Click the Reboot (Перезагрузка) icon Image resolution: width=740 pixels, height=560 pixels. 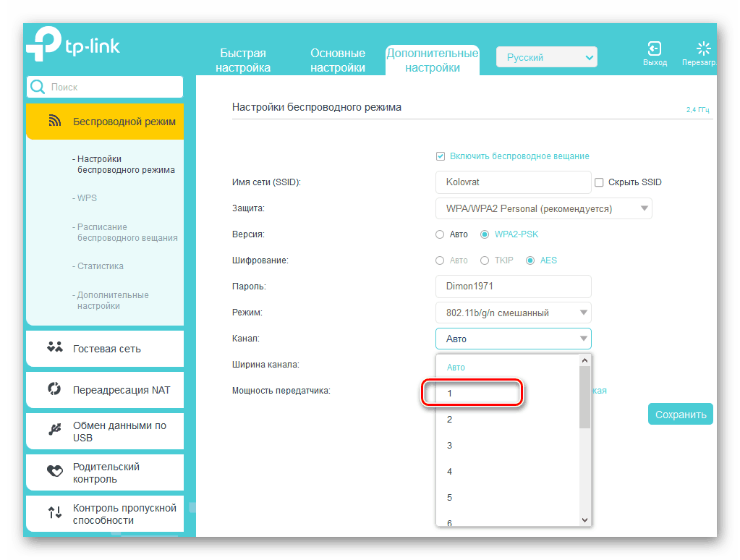point(703,48)
